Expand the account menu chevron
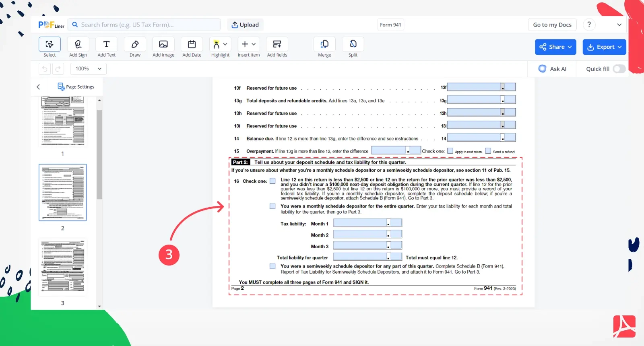The height and width of the screenshot is (346, 644). [x=619, y=25]
